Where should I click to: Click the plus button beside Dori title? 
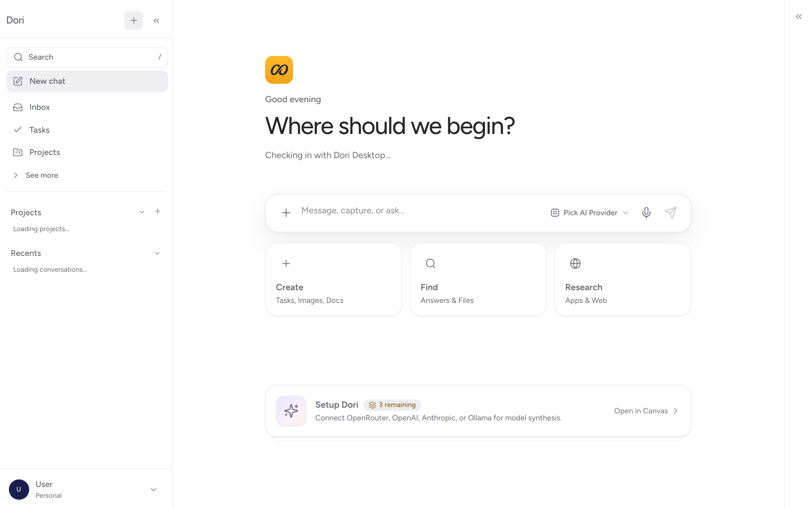(134, 21)
